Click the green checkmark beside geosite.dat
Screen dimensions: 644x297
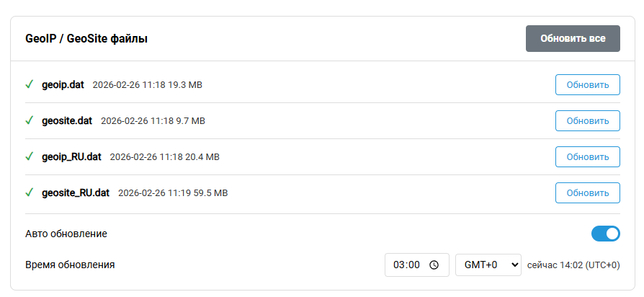point(30,120)
